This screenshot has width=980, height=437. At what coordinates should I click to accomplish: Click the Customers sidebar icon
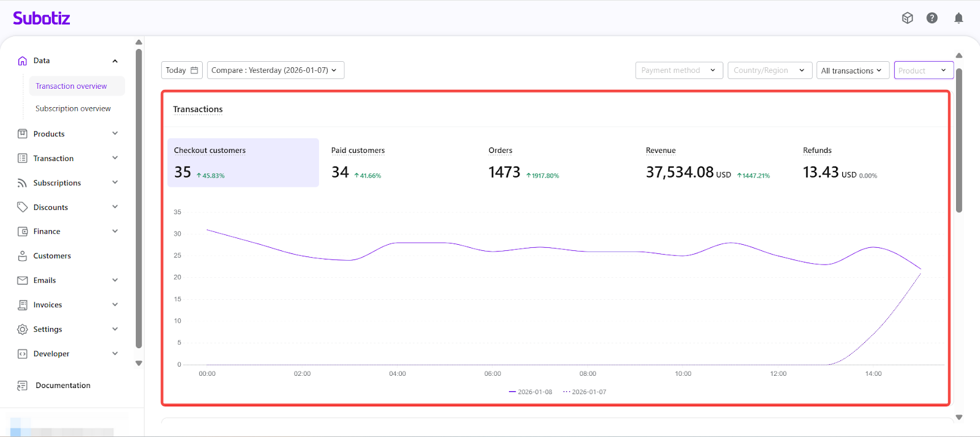pos(23,256)
